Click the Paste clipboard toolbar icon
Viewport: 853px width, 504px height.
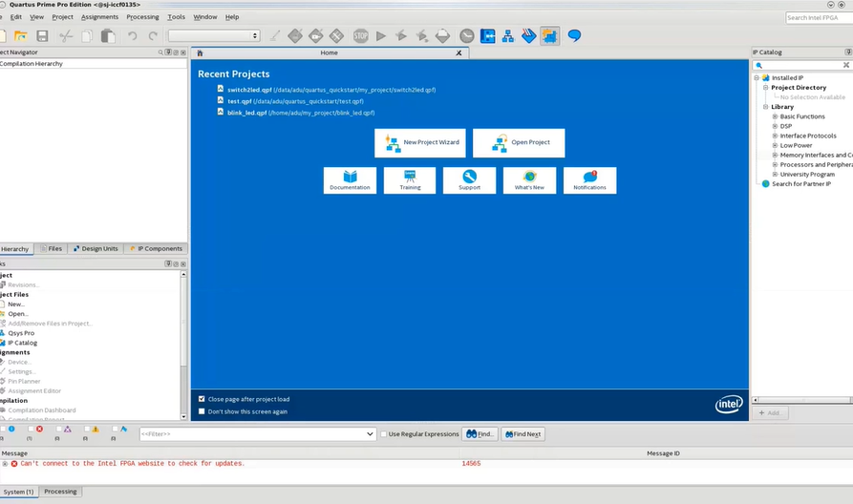108,36
